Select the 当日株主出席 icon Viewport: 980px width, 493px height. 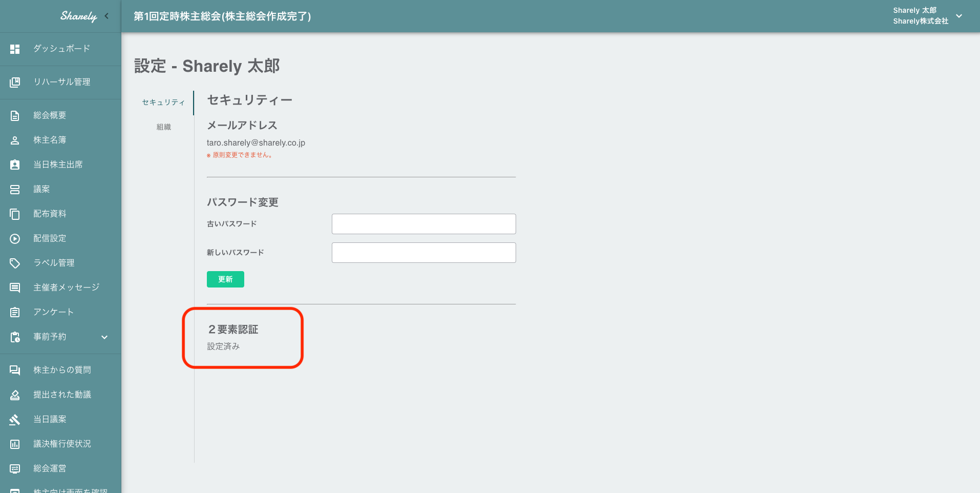[14, 164]
